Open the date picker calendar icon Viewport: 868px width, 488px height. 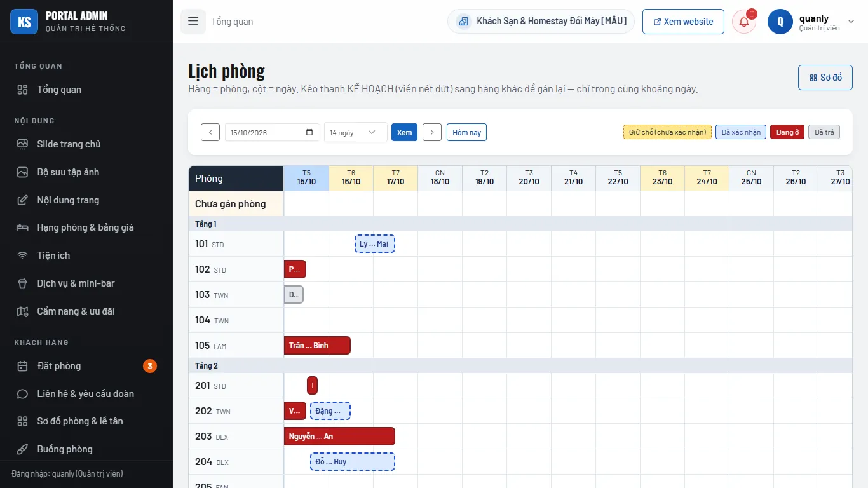309,132
